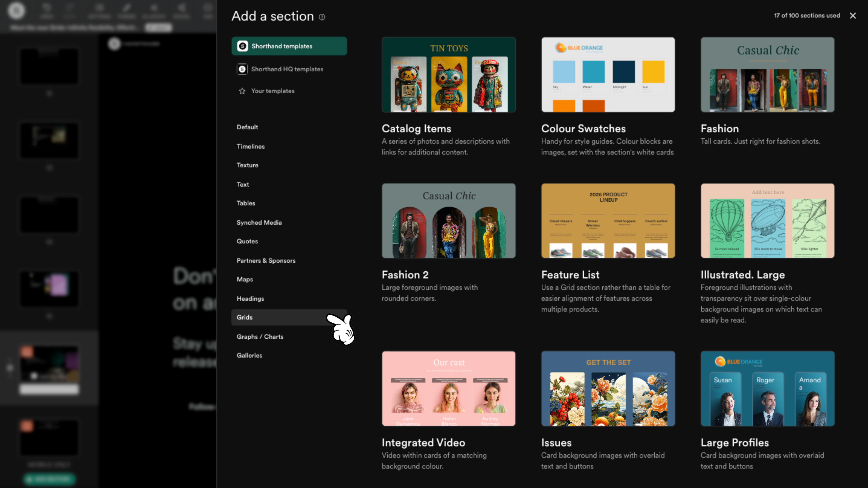This screenshot has width=868, height=488.
Task: Pick the Large Profiles template
Action: [767, 389]
